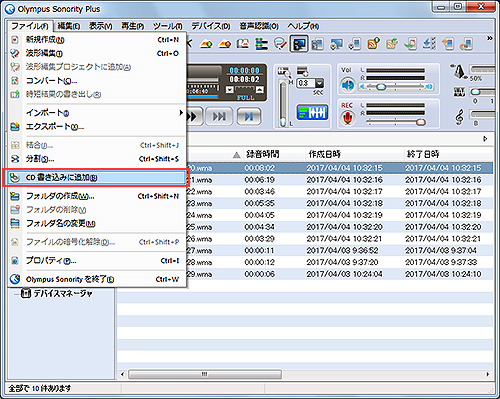Image resolution: width=500 pixels, height=399 pixels.
Task: Click the Vol volume slider handle
Action: (x=381, y=87)
